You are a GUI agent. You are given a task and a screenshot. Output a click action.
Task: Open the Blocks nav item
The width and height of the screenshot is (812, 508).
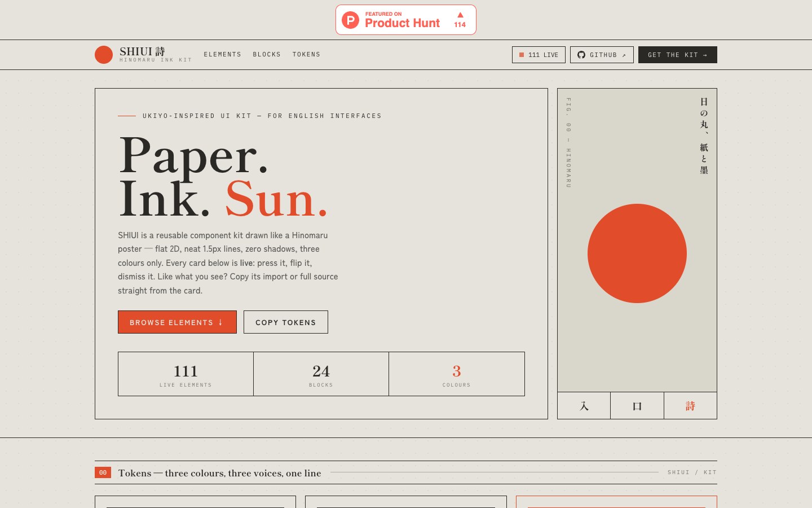click(267, 55)
